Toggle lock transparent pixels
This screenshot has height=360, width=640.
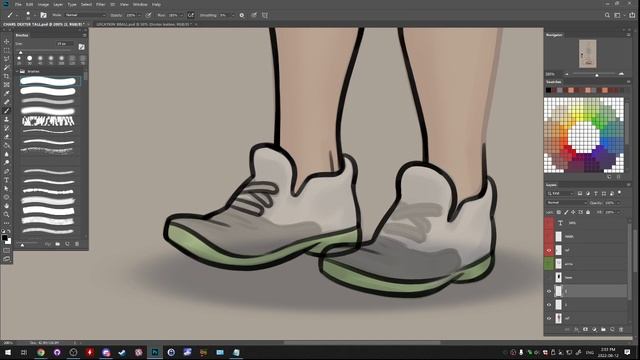tap(559, 212)
